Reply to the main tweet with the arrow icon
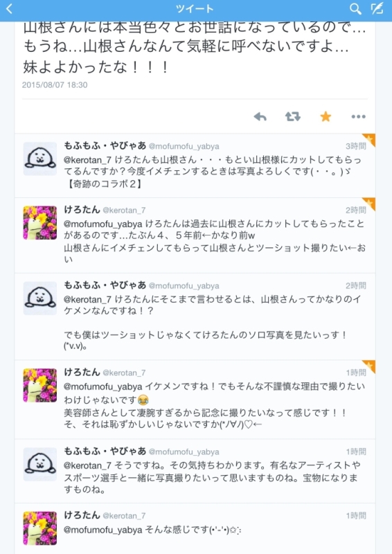This screenshot has height=554, width=392. click(260, 116)
